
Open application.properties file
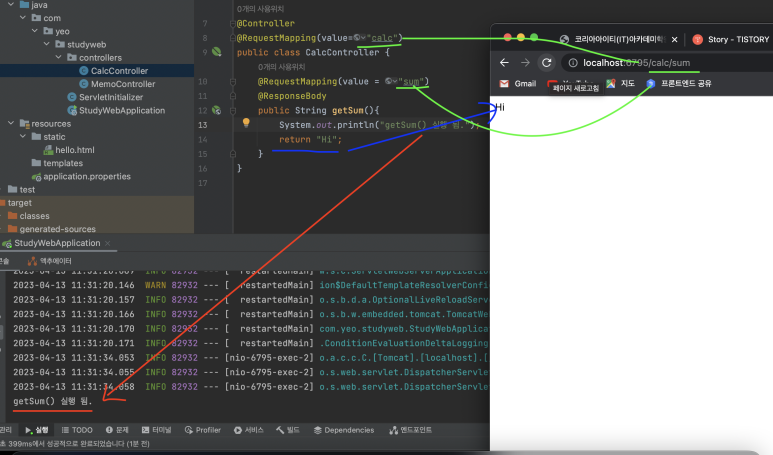(x=87, y=176)
